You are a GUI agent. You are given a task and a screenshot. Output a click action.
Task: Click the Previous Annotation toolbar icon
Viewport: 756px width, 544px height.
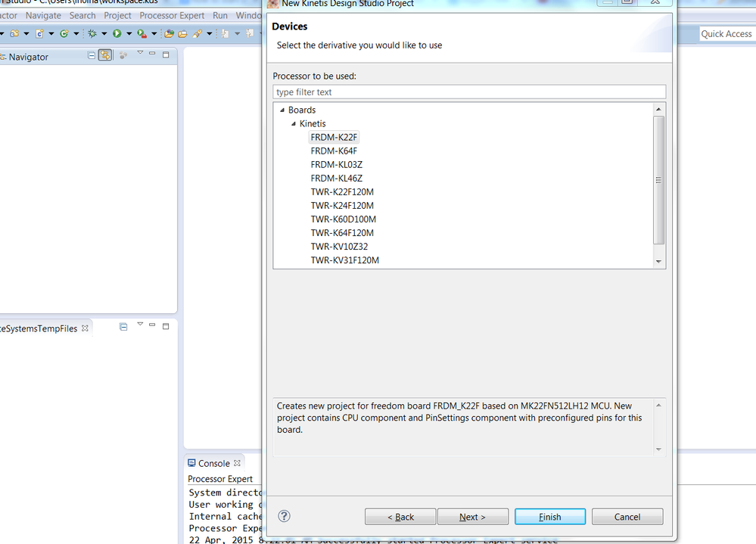tap(250, 33)
